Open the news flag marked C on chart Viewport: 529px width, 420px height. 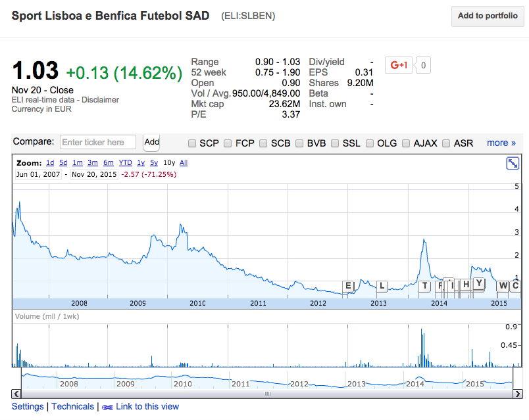(x=515, y=286)
